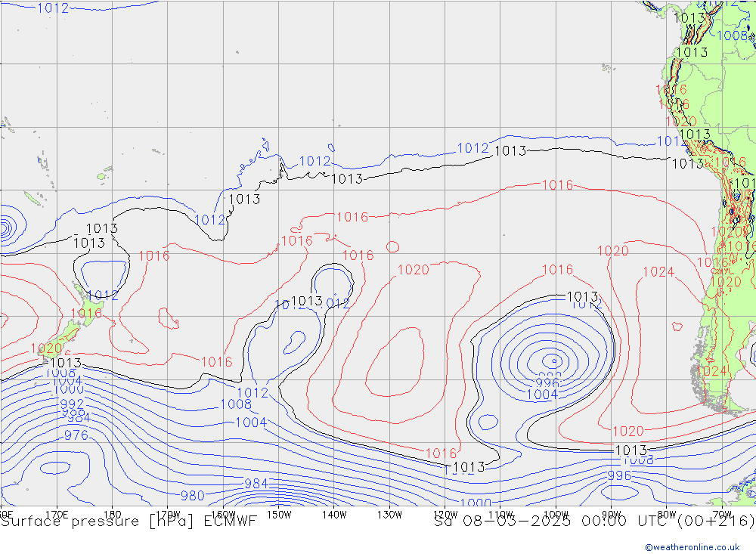The height and width of the screenshot is (554, 756).
Task: Click the 'Sa 08-03-2025 00:00 UTC (00+216)' timestamp
Action: tap(594, 522)
